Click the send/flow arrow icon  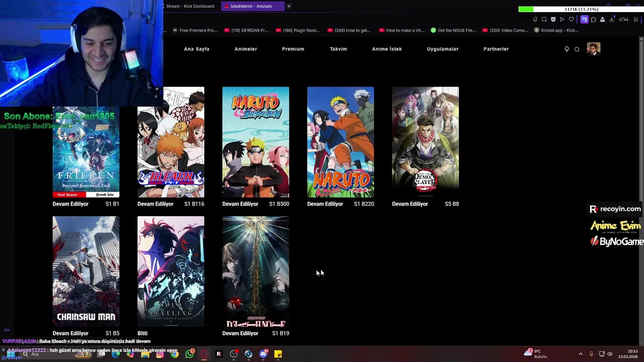coord(562,19)
